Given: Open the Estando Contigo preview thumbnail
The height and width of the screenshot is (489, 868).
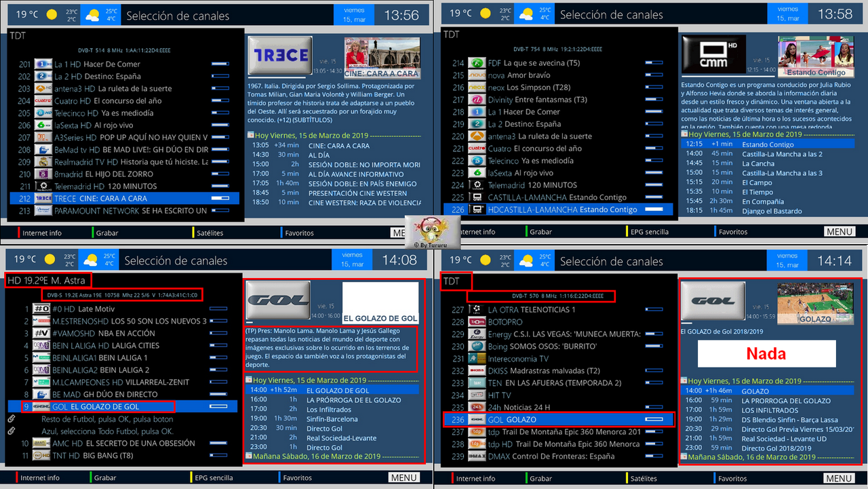Looking at the screenshot, I should point(816,56).
